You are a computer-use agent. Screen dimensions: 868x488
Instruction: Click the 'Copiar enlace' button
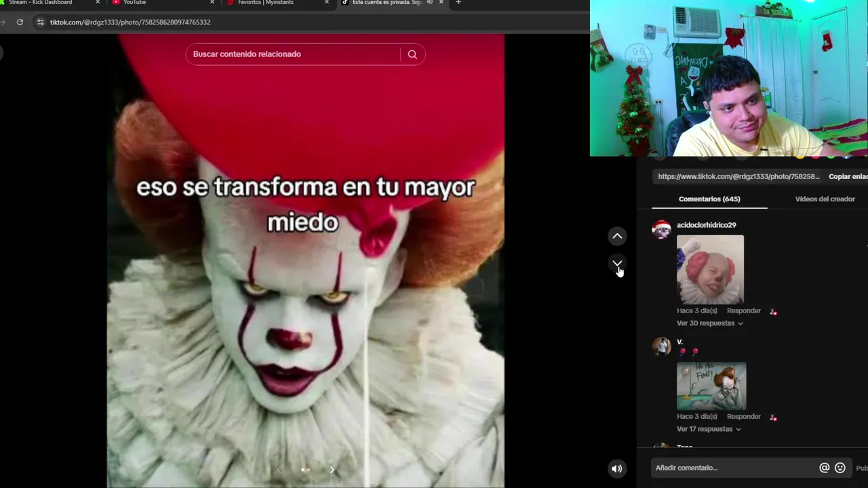[848, 176]
